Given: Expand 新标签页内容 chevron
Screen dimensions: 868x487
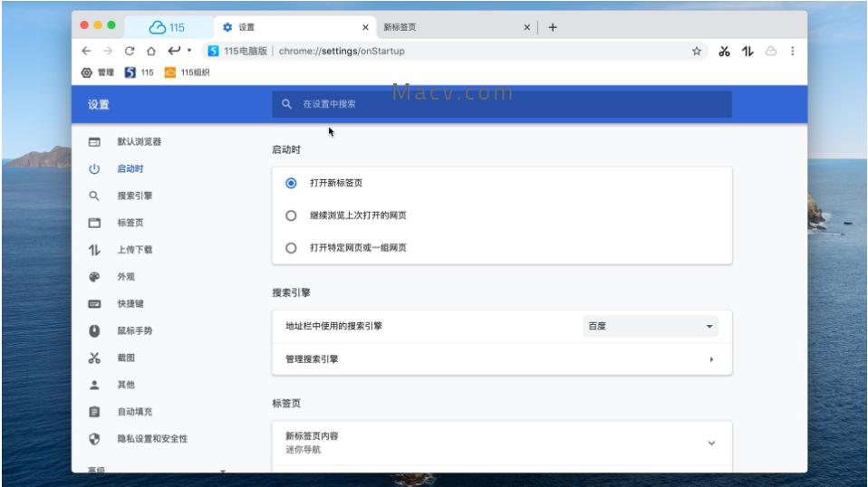Looking at the screenshot, I should pos(711,444).
